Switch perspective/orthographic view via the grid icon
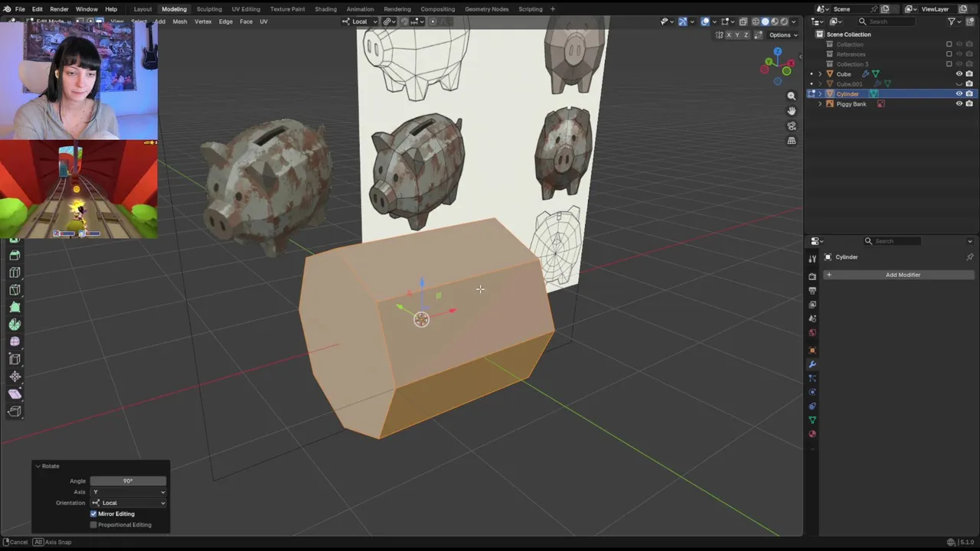Image resolution: width=980 pixels, height=551 pixels. pos(792,141)
